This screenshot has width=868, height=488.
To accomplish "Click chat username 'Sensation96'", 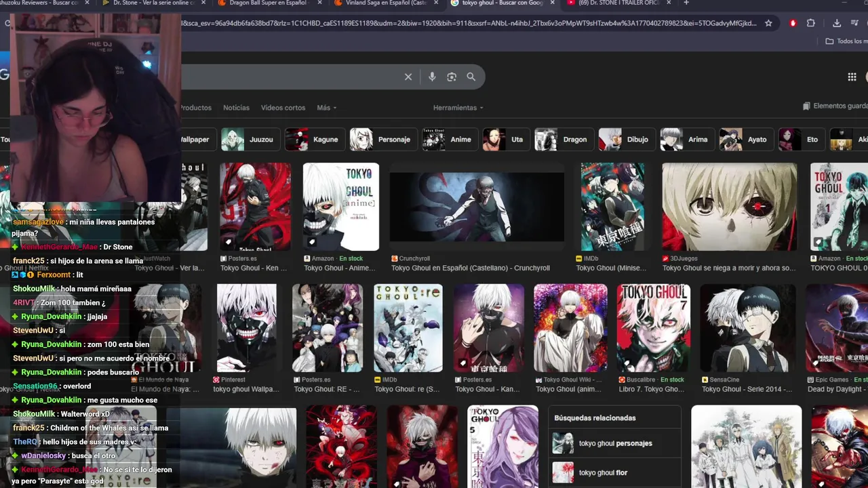I will pyautogui.click(x=35, y=386).
